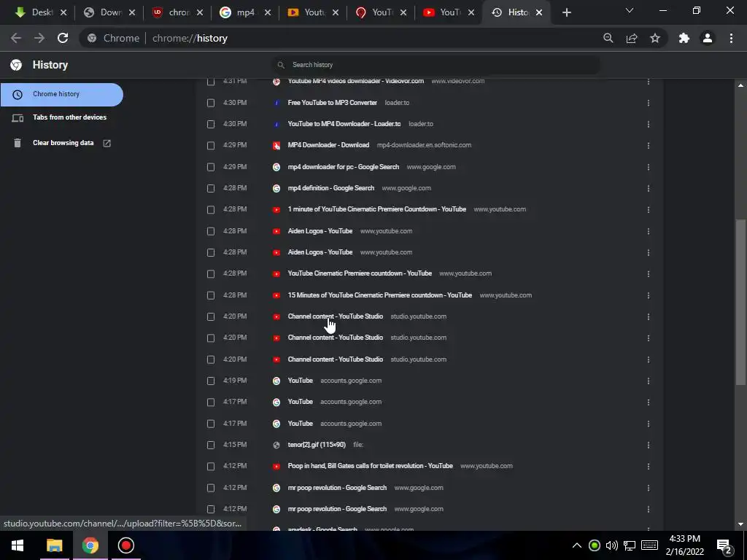Open Free YouTube to MP3 Converter link

[332, 102]
